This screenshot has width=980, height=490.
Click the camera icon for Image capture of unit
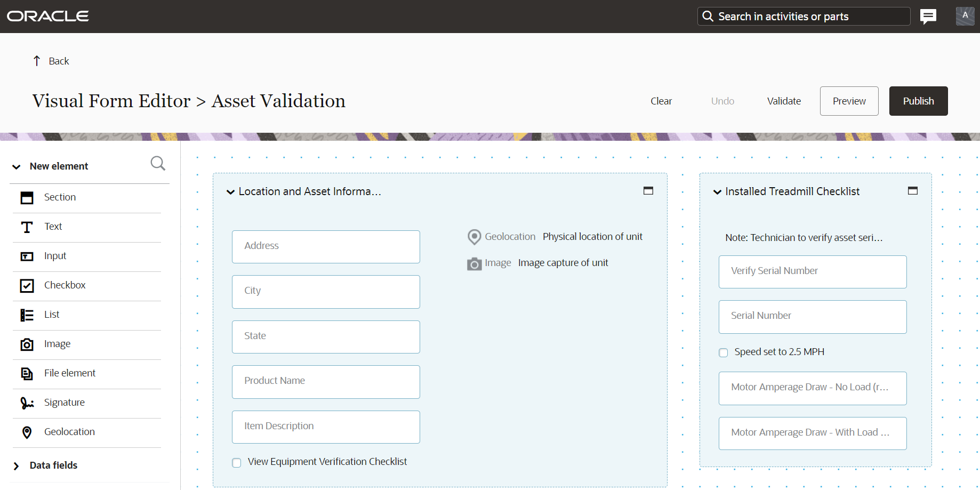point(474,263)
